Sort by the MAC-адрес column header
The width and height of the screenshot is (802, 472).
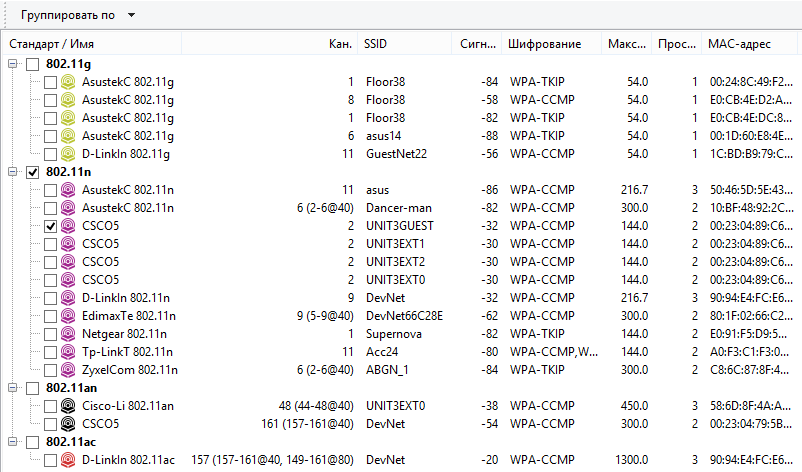tap(749, 44)
